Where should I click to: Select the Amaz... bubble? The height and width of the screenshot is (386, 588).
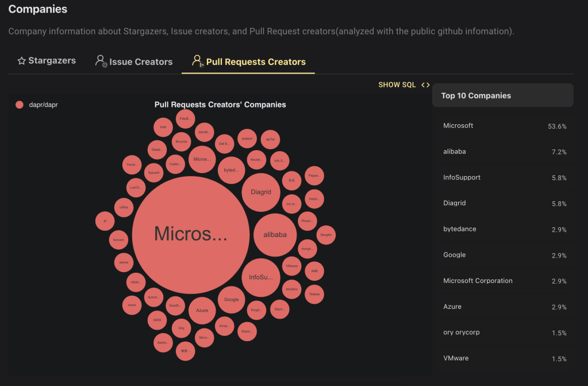pos(225,326)
